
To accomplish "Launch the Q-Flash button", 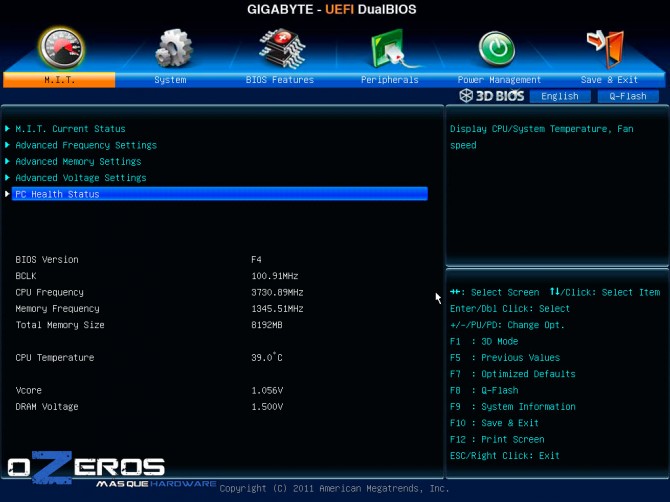I will (628, 96).
